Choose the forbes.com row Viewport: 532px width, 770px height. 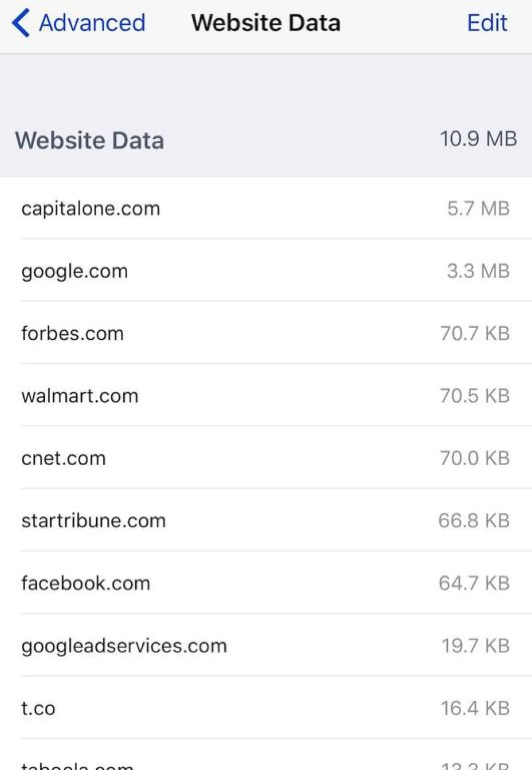[x=73, y=334]
